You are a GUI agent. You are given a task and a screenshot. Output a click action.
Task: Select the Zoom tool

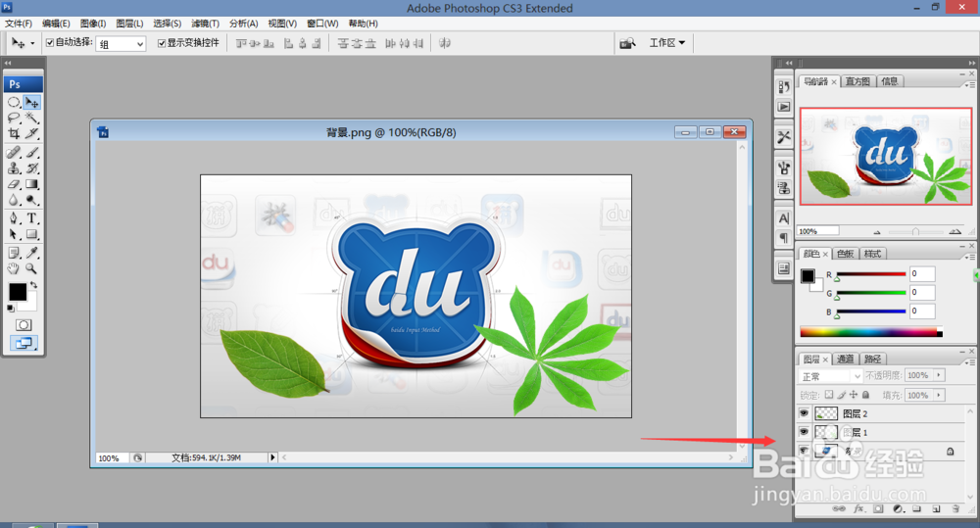pos(32,268)
